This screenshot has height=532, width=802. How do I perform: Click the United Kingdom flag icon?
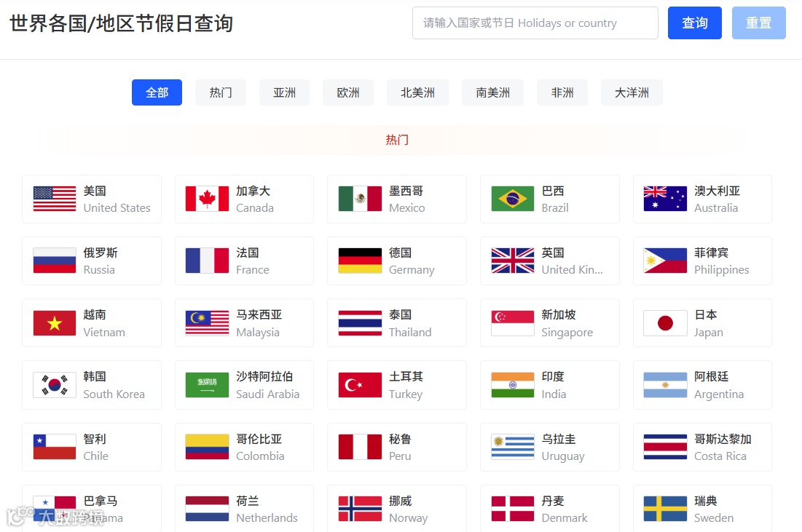513,261
